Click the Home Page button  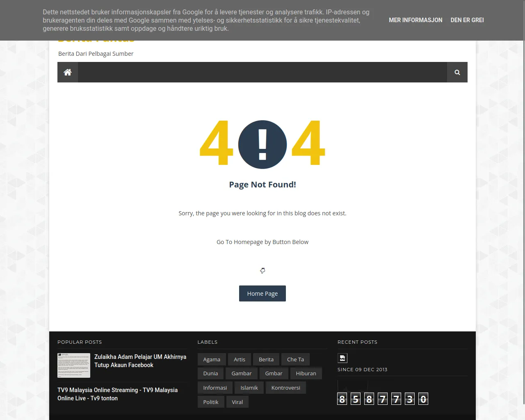262,294
